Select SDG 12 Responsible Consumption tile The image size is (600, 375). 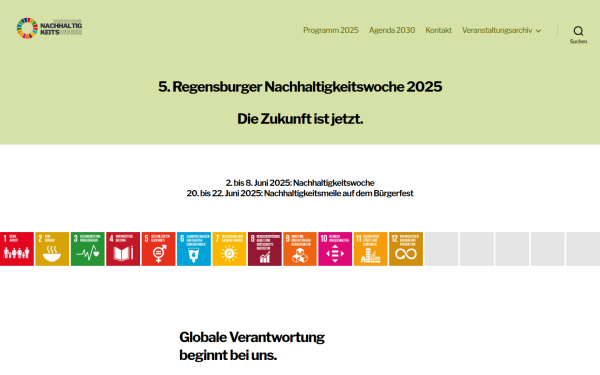pos(406,249)
